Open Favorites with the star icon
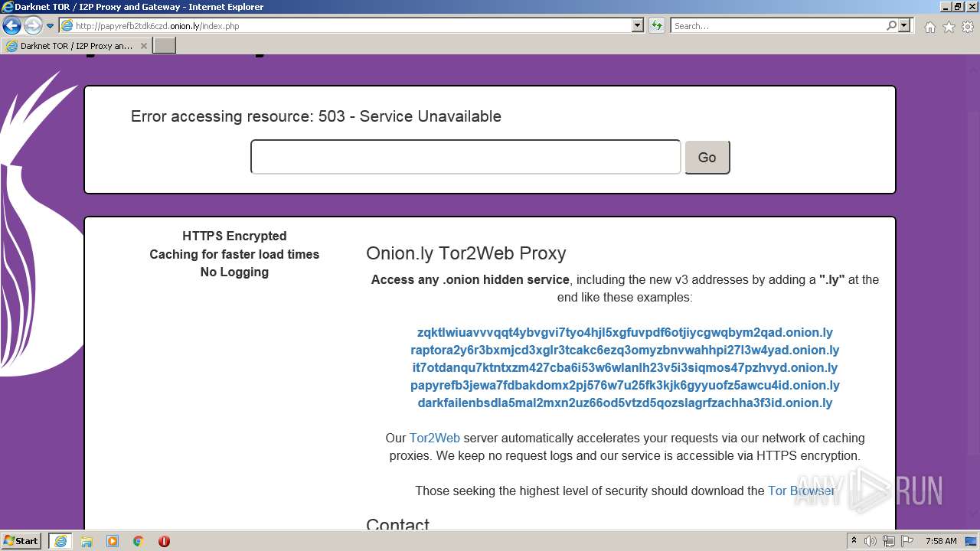This screenshot has width=980, height=551. point(949,27)
